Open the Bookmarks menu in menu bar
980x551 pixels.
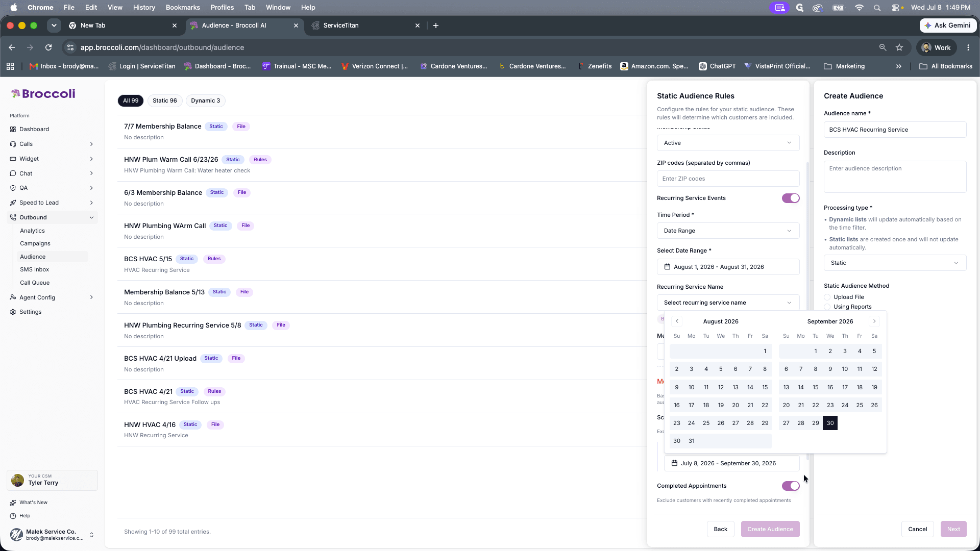183,8
